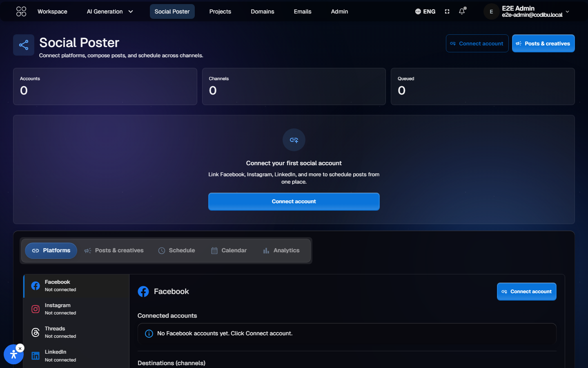Dismiss the accessibility widget with X
Screen dimensions: 588x368
[20, 348]
